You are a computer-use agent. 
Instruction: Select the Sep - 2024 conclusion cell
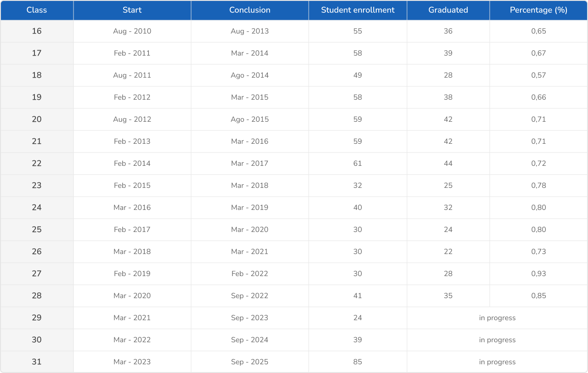pos(250,340)
